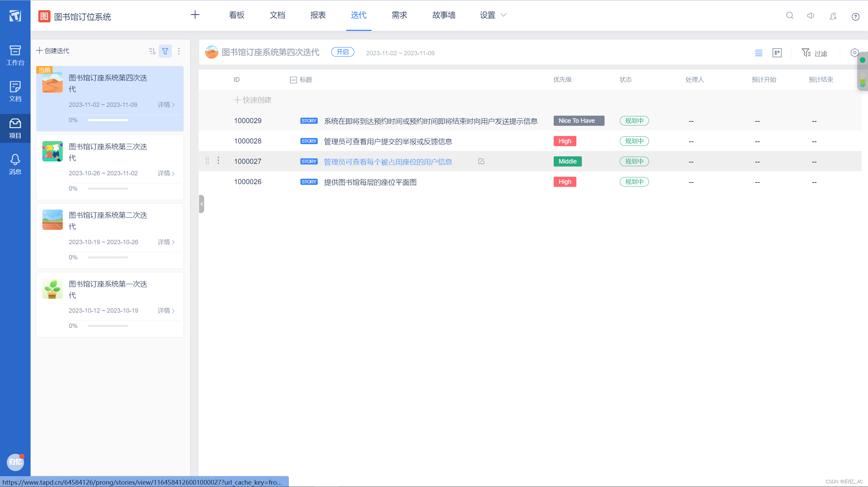Screen dimensions: 868x487
Task: Open 详情 of 第三次迭代
Action: [x=166, y=173]
